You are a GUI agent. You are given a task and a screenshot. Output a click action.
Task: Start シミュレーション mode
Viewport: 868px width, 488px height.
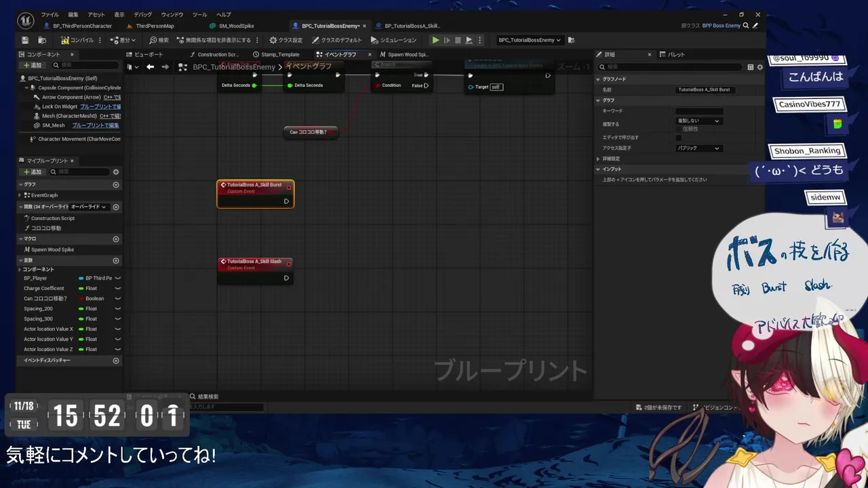[x=393, y=40]
